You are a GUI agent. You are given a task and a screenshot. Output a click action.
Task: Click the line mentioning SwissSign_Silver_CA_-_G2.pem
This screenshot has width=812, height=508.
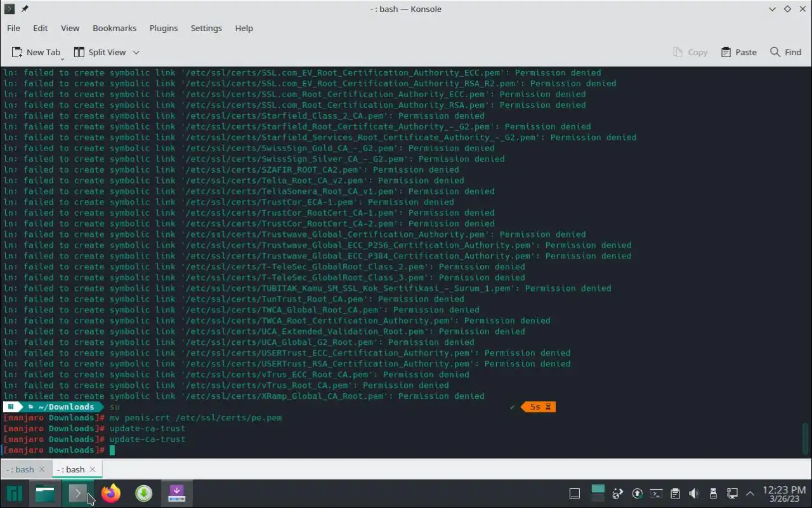(x=254, y=159)
